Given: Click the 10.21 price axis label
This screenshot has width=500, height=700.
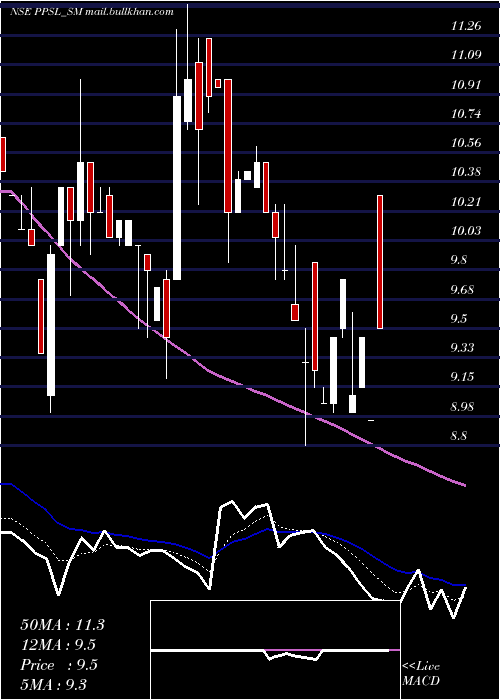Looking at the screenshot, I should (x=466, y=202).
